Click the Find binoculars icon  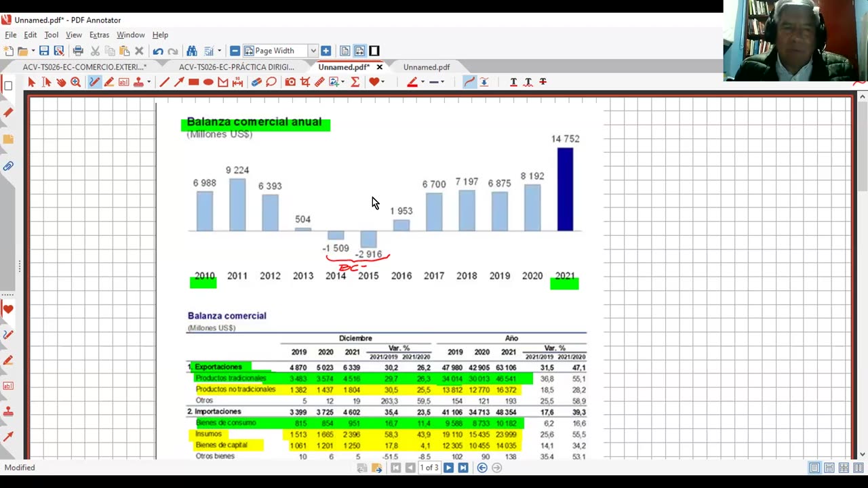[x=192, y=51]
